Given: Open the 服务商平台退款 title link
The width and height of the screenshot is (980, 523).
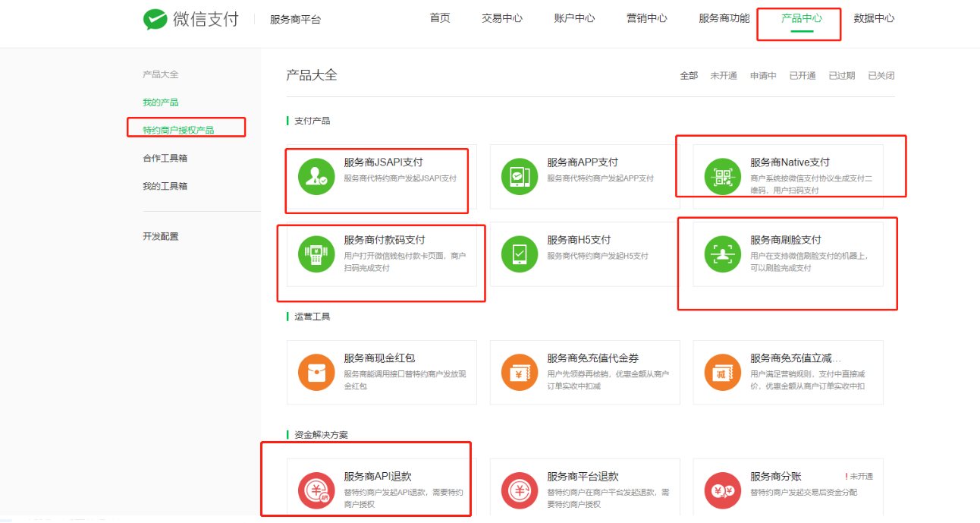Looking at the screenshot, I should pos(583,477).
